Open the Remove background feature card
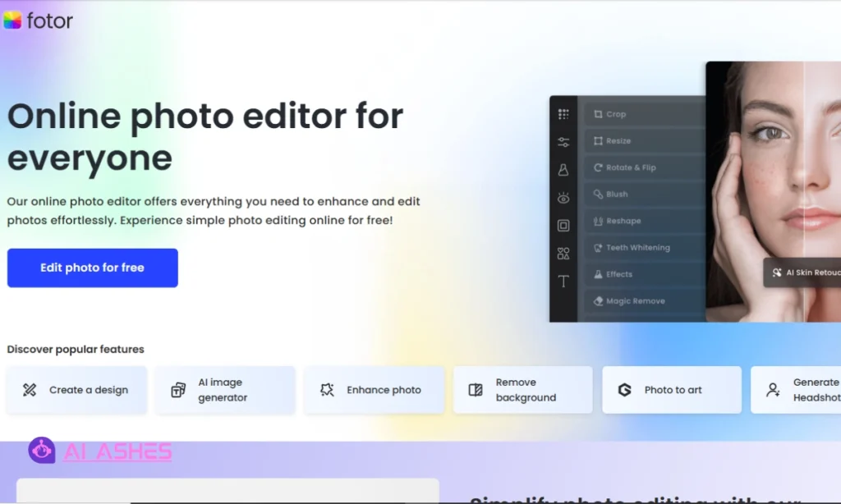Screen dimensions: 841x504 coord(523,390)
